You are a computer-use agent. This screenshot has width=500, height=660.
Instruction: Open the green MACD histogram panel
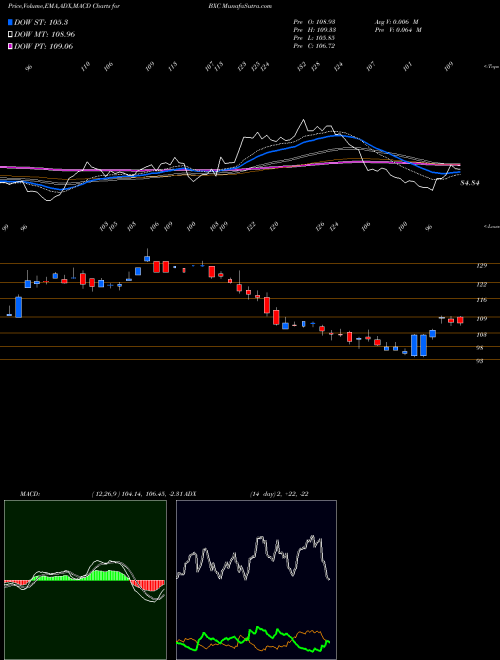click(85, 580)
